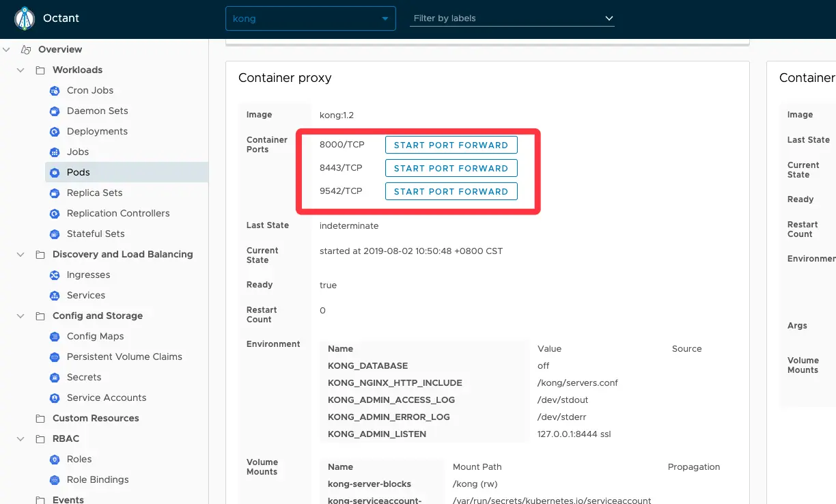836x504 pixels.
Task: Click the KONG_NGINX_HTTP_INCLUDE environment name
Action: (395, 382)
